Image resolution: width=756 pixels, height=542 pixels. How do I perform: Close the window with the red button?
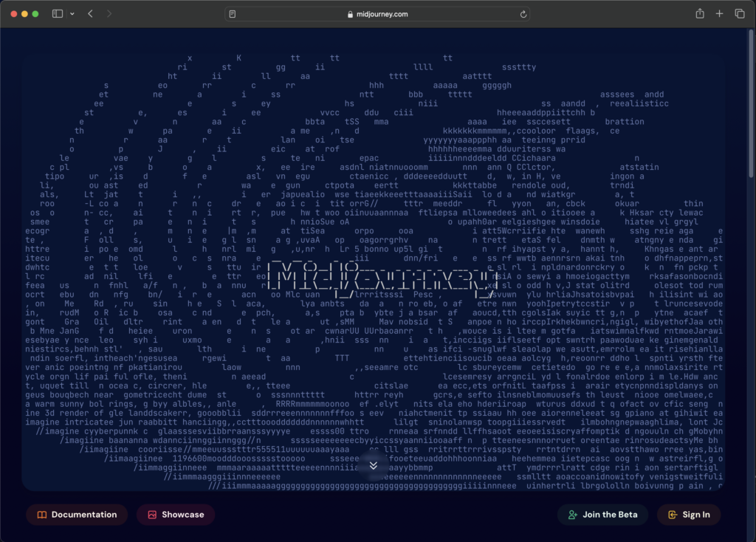pos(14,14)
